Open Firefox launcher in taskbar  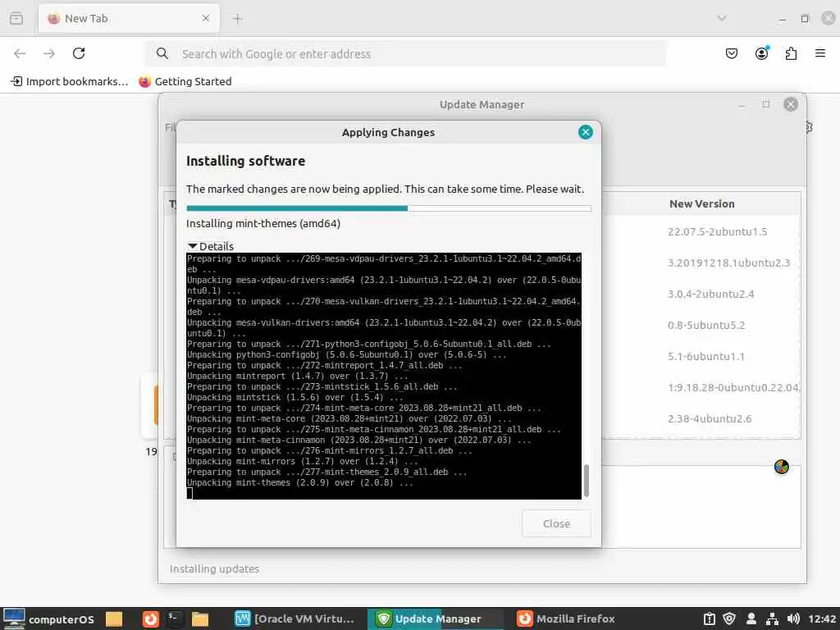[x=151, y=619]
